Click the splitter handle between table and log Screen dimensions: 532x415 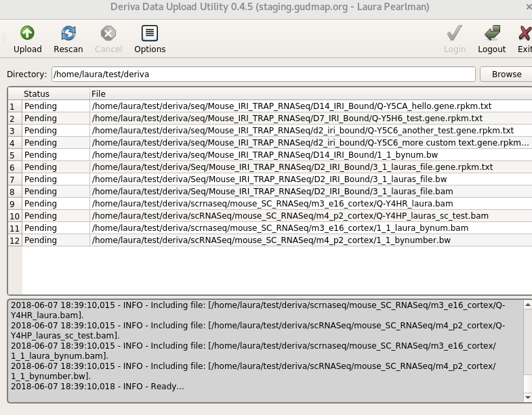click(271, 297)
